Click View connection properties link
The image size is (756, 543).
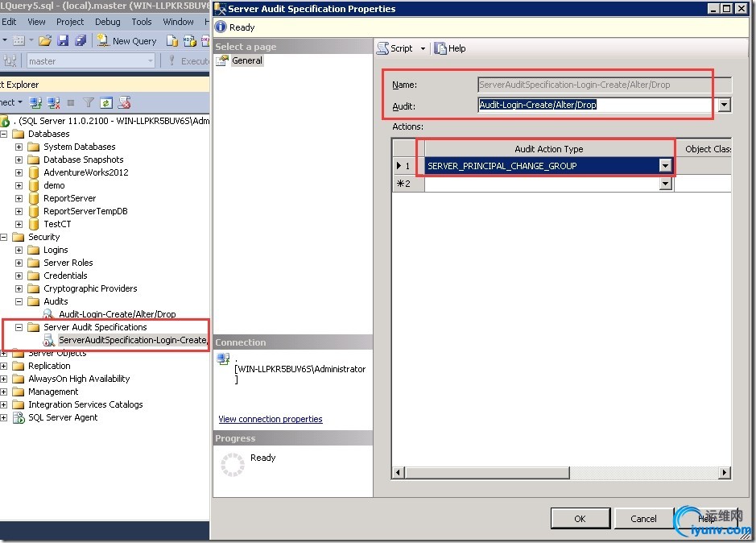pos(271,419)
